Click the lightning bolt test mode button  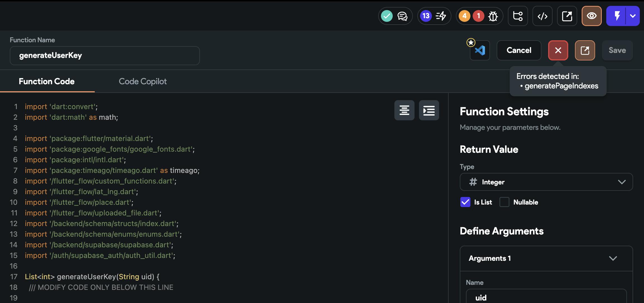[x=617, y=16]
